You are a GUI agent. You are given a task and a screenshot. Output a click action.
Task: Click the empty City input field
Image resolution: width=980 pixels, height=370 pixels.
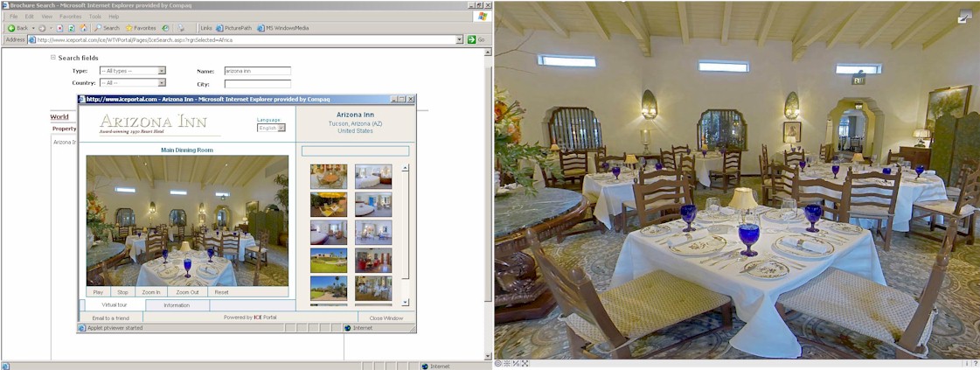(x=258, y=84)
